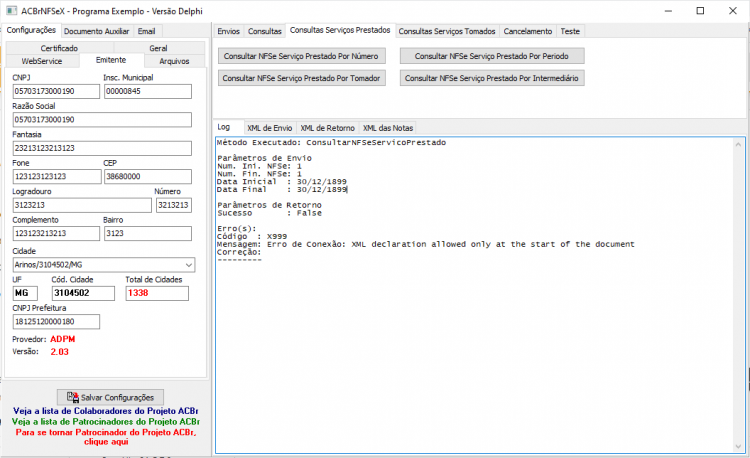
Task: Open the Documento Auxiliar tab
Action: 97,31
